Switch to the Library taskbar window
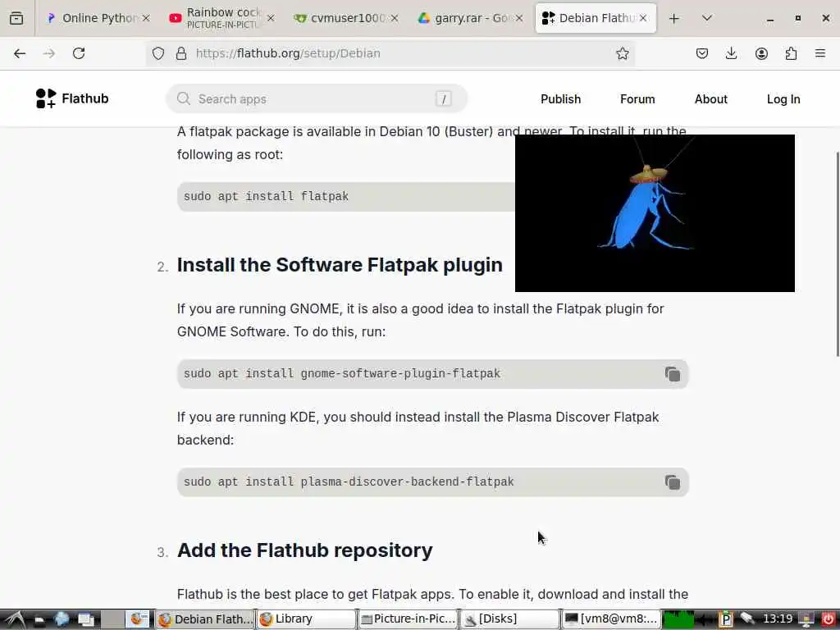This screenshot has height=630, width=840. pyautogui.click(x=306, y=619)
